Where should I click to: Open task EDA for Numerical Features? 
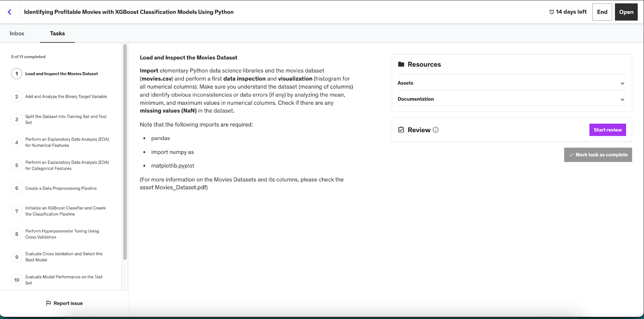coord(67,143)
